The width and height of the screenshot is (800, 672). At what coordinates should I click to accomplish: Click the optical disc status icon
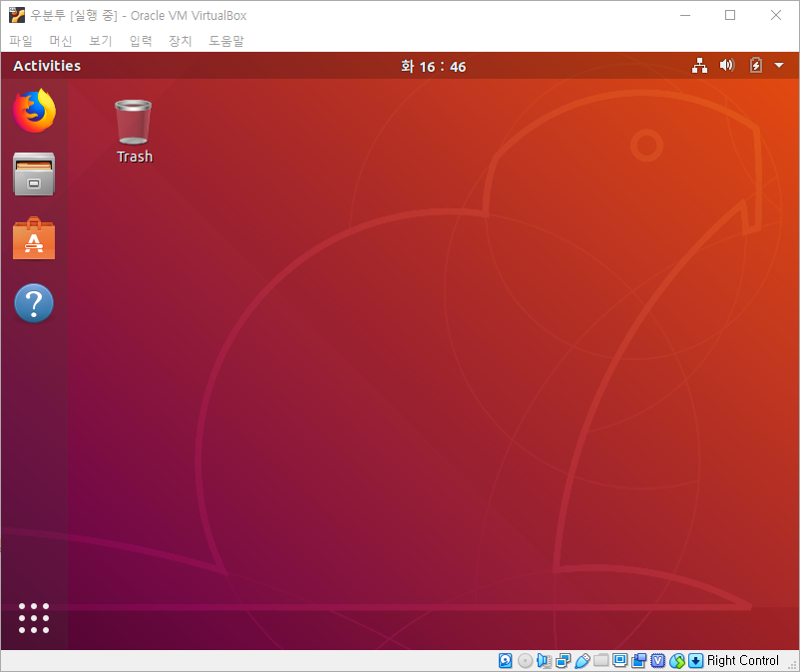pyautogui.click(x=525, y=661)
